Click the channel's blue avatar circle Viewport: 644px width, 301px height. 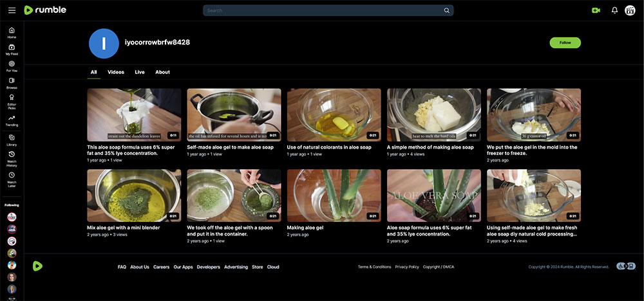tap(104, 44)
